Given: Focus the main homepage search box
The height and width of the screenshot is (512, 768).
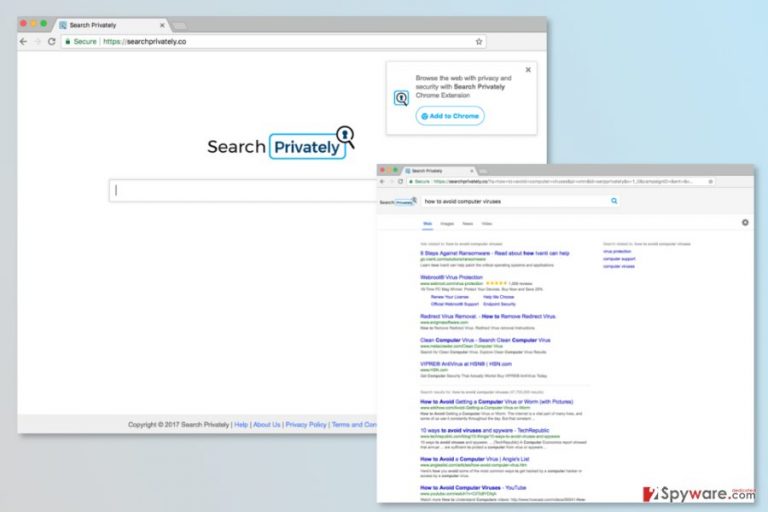Looking at the screenshot, I should coord(243,191).
